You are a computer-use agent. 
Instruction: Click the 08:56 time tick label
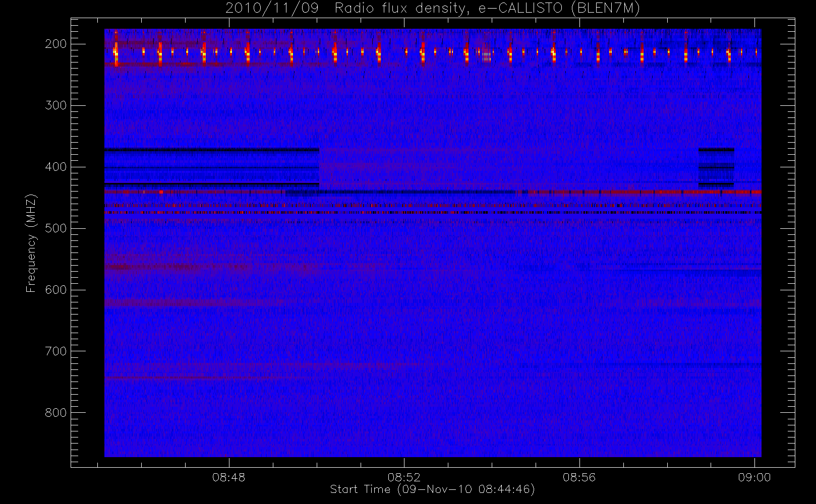(579, 477)
